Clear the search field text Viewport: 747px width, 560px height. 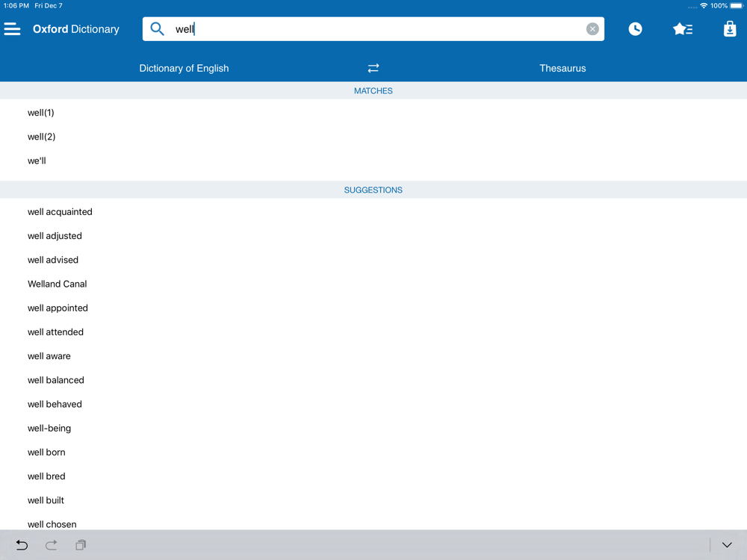coord(592,29)
